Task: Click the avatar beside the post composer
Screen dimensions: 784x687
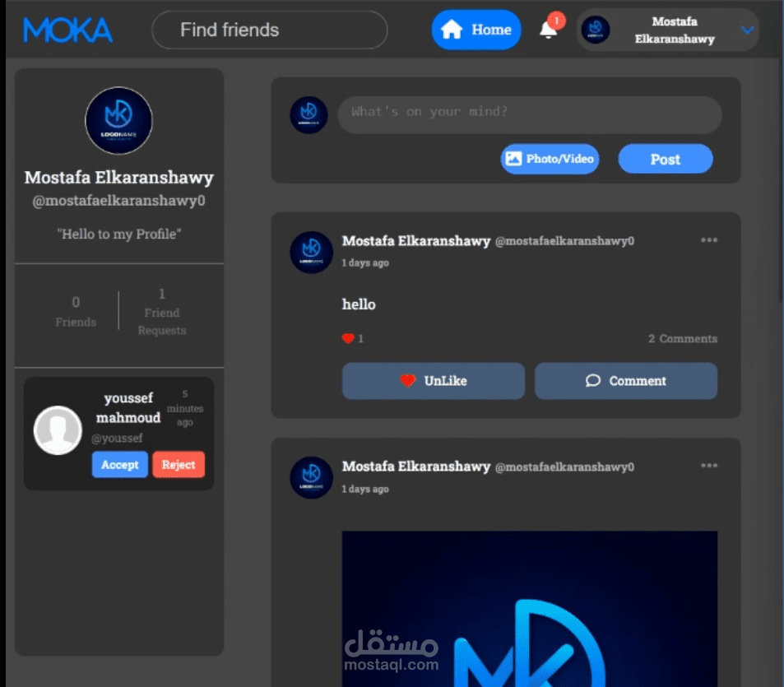Action: (x=308, y=115)
